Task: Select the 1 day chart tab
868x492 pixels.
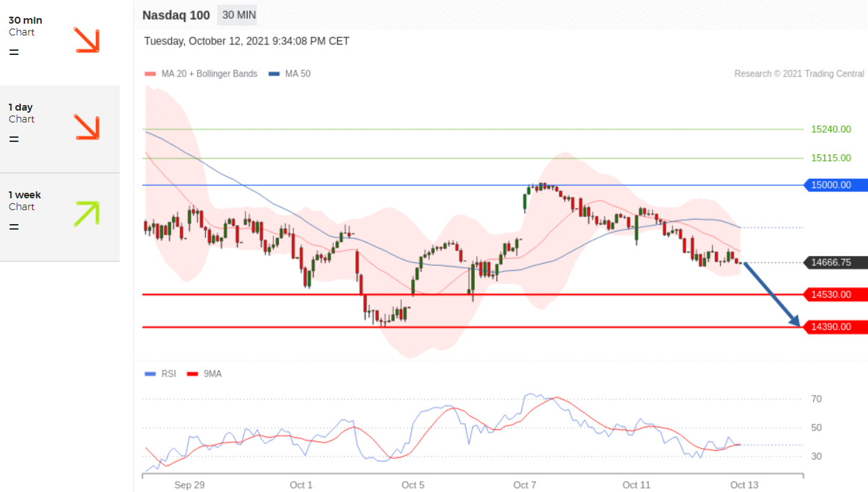Action: tap(60, 129)
